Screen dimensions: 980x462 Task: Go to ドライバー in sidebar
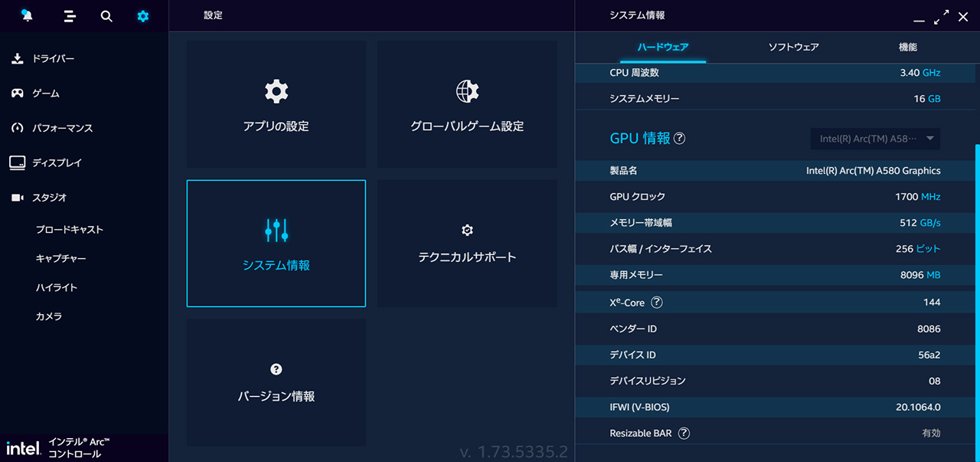[53, 59]
